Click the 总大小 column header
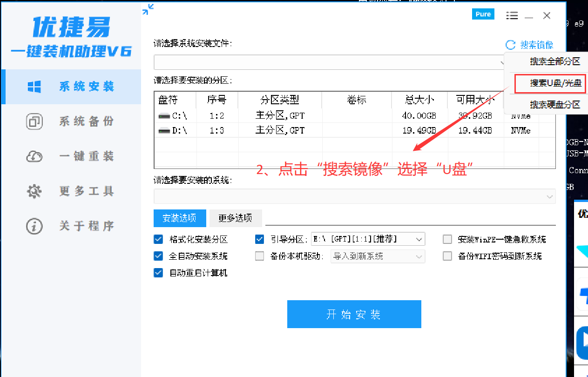 click(419, 100)
